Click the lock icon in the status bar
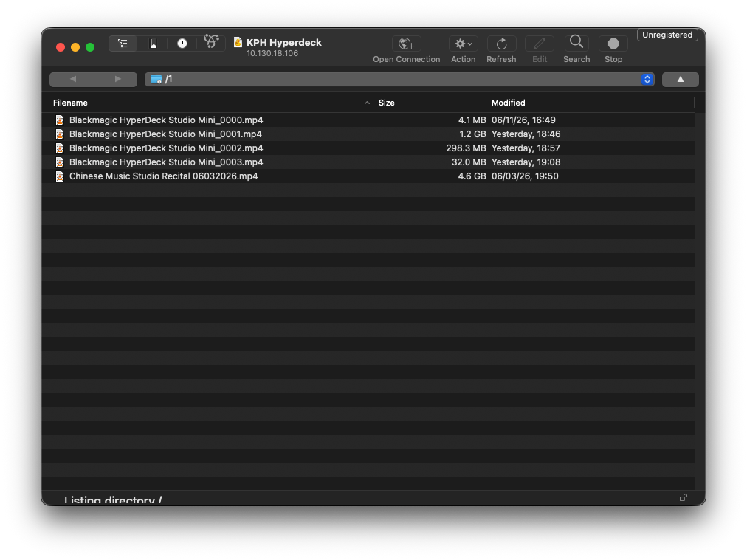Viewport: 747px width, 560px height. (x=684, y=497)
